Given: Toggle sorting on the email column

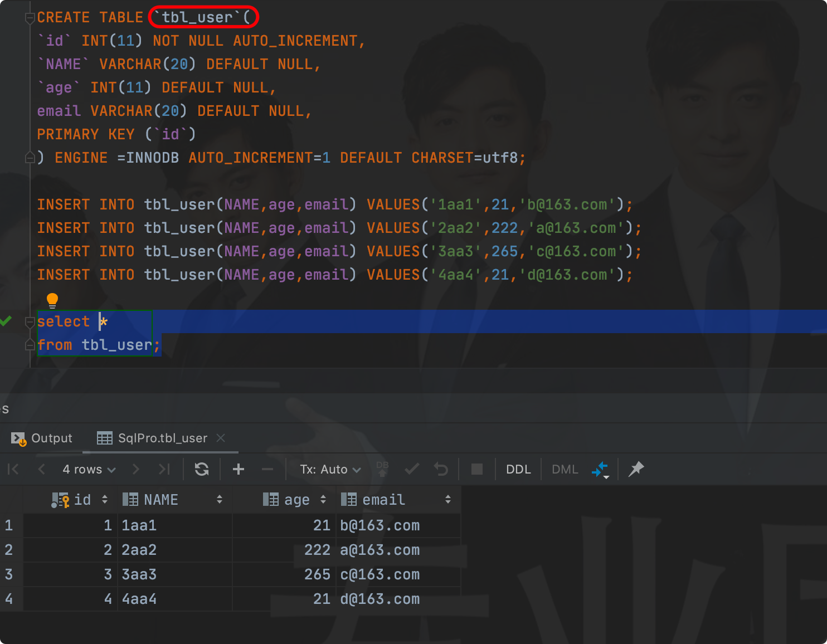Looking at the screenshot, I should point(448,499).
